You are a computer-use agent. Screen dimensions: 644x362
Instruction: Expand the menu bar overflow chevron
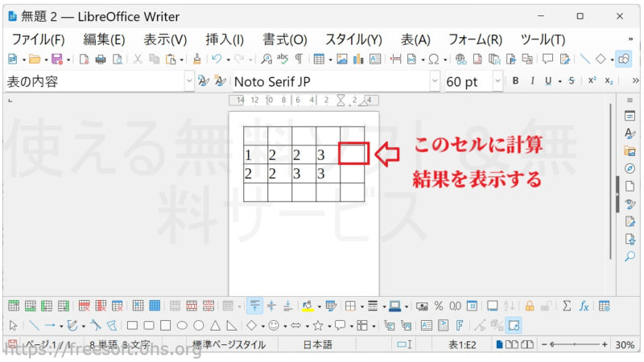[x=630, y=39]
